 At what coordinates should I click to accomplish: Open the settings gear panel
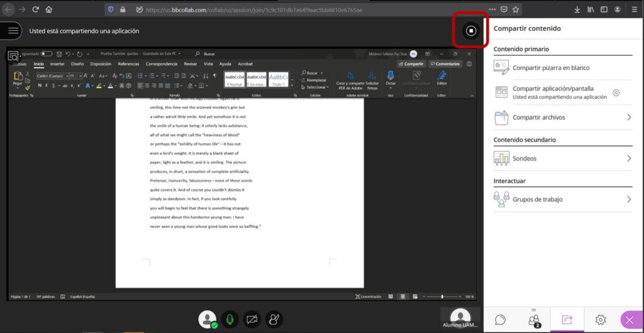[601, 320]
